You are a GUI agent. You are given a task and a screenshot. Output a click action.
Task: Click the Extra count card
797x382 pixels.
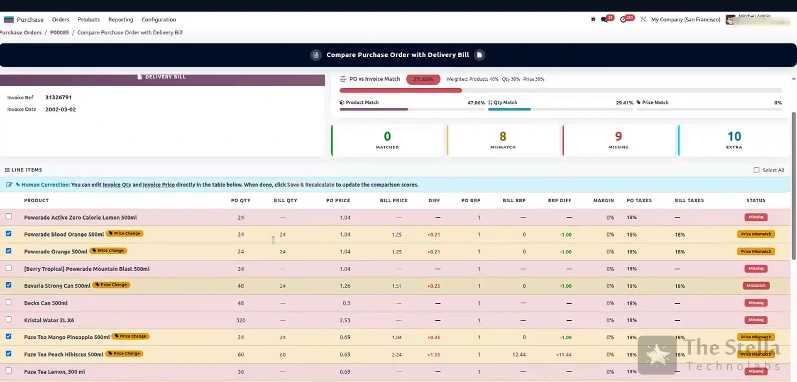pos(734,140)
